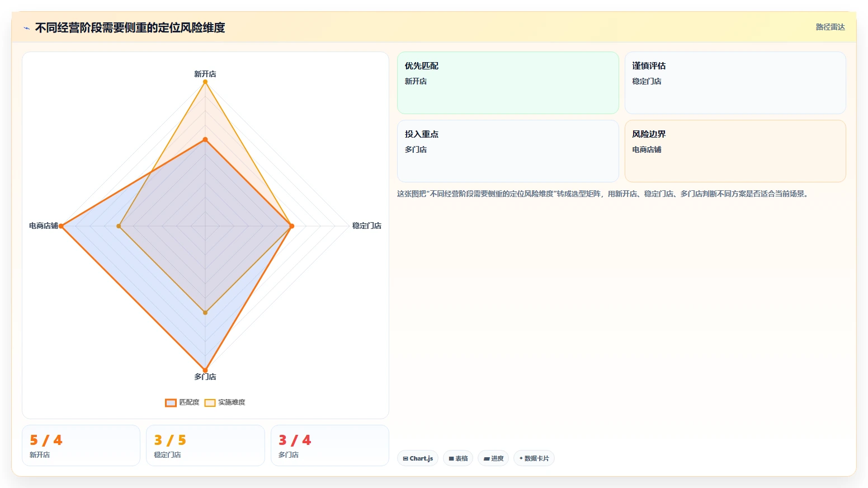Click the data point on 稳定门店 axis
The width and height of the screenshot is (868, 488).
[x=291, y=226]
